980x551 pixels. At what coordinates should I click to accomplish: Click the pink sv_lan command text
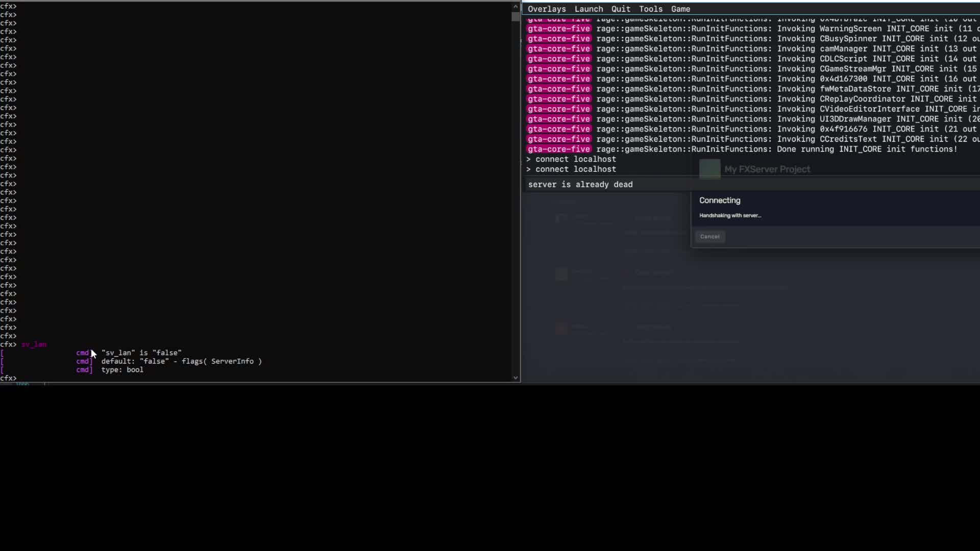[x=34, y=344]
